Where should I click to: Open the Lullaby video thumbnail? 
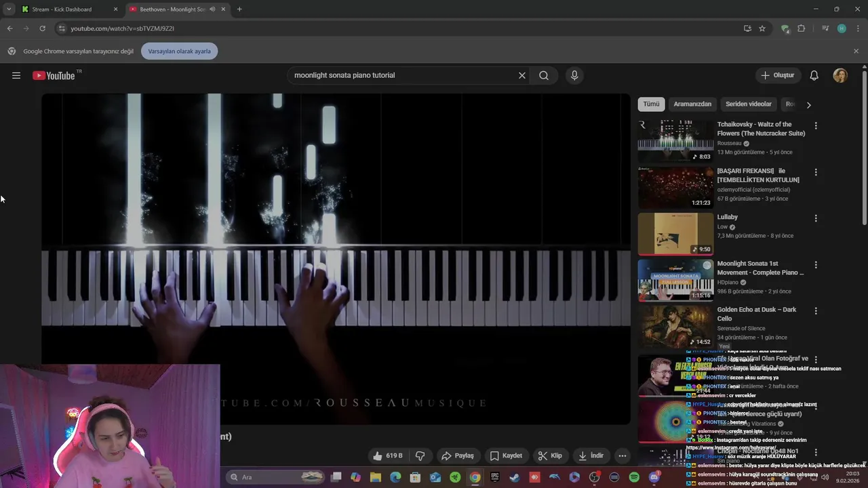point(675,234)
